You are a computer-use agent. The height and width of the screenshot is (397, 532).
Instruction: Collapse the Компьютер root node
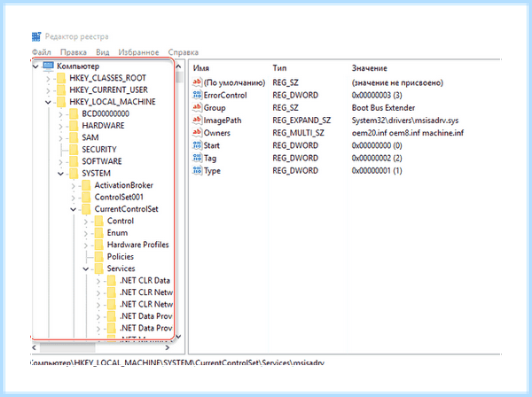(x=35, y=66)
